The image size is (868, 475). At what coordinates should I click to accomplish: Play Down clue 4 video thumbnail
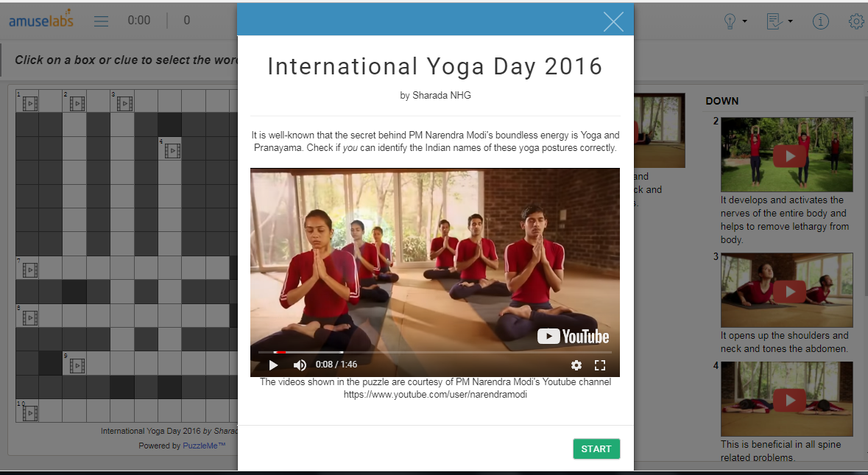point(790,399)
